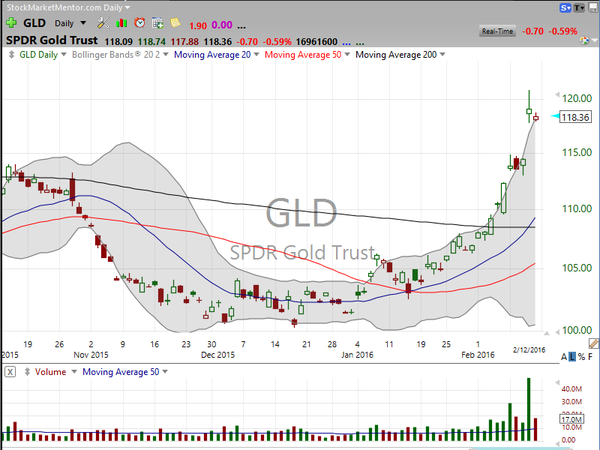Image resolution: width=600 pixels, height=450 pixels.
Task: Click gray up-pointing triangle at price pane bottom
Action: pos(546,333)
